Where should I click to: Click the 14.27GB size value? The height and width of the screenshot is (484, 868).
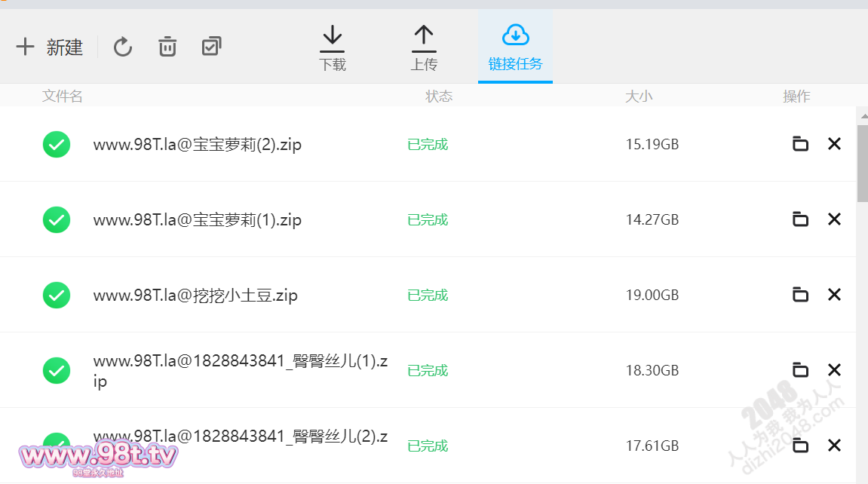652,219
